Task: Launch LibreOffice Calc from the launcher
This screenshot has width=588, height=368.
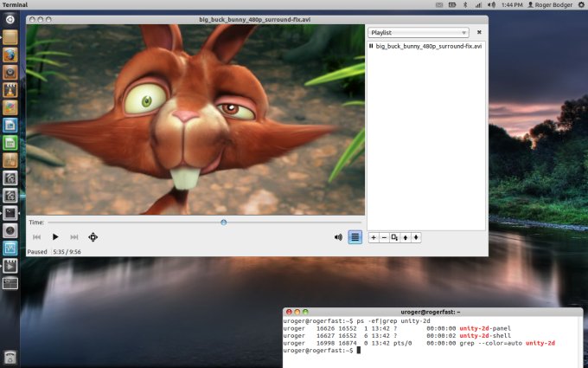Action: coord(10,143)
